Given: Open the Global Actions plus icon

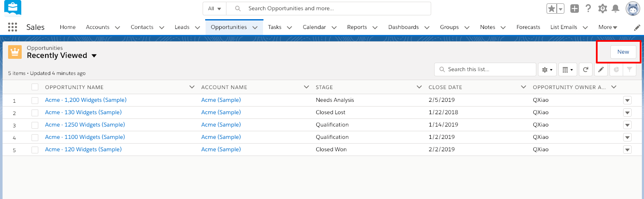Looking at the screenshot, I should click(575, 9).
